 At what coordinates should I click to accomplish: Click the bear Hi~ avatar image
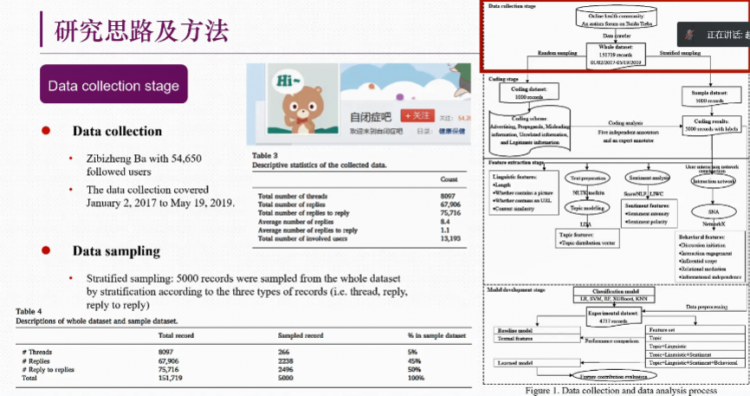click(x=303, y=99)
